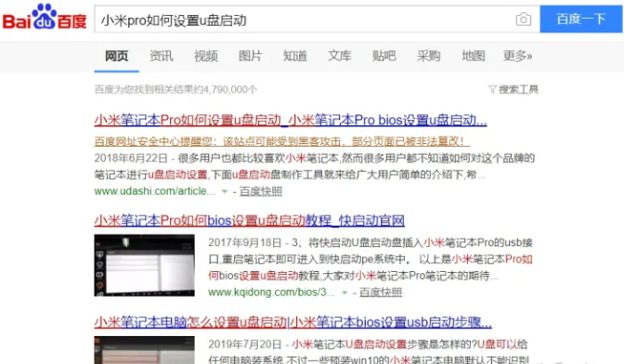
Task: Expand dropdown arrow next to udashi.com URL
Action: [225, 191]
